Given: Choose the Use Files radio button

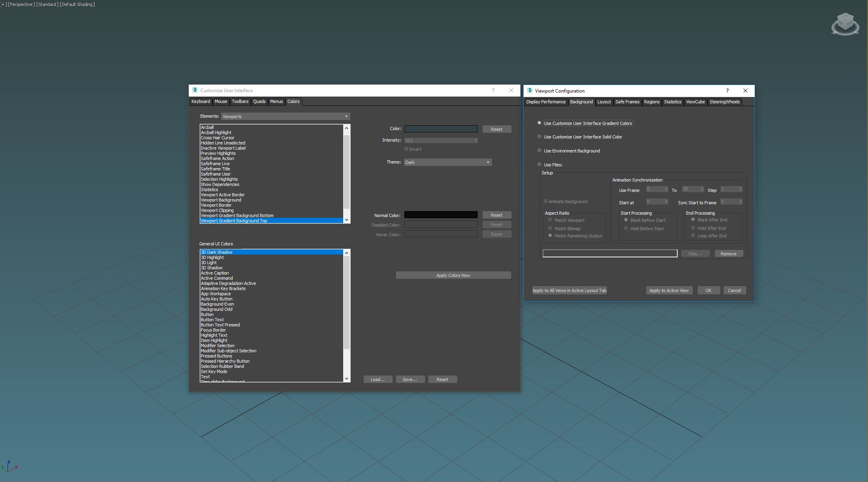Looking at the screenshot, I should (540, 164).
